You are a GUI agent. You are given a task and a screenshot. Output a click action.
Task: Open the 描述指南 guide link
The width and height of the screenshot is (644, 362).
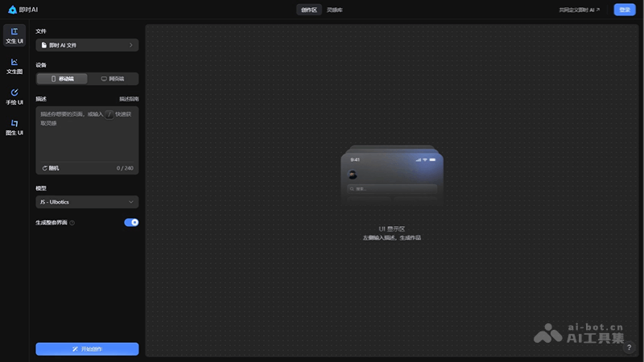[129, 99]
